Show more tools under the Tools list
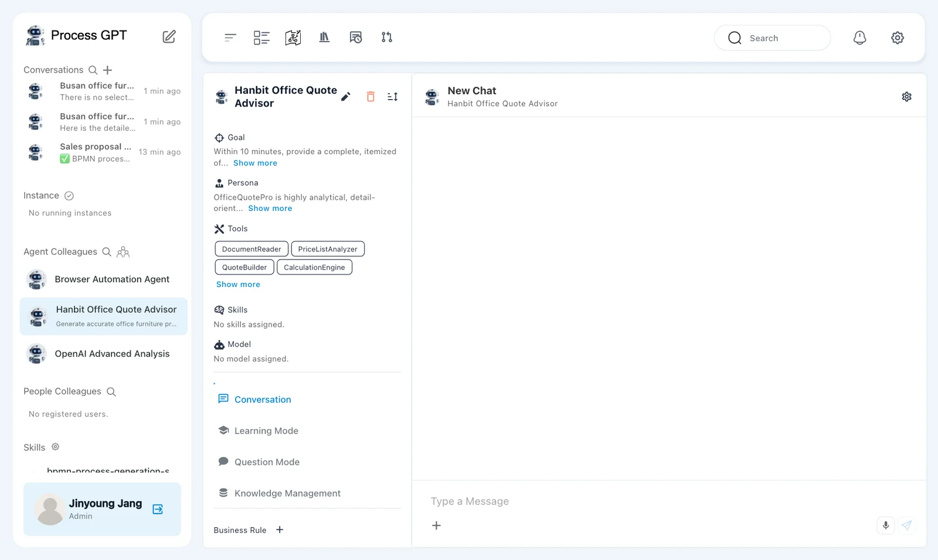 pos(238,284)
